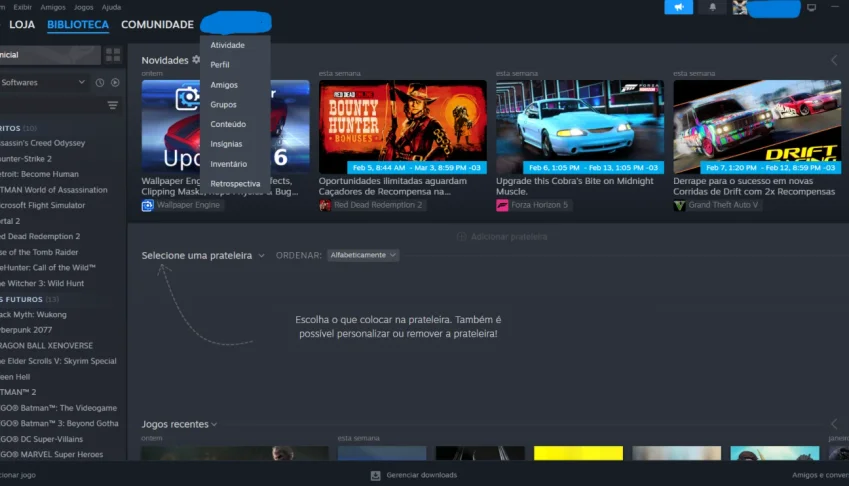The width and height of the screenshot is (849, 486).
Task: Open Amigos menu in menu bar
Action: 53,7
